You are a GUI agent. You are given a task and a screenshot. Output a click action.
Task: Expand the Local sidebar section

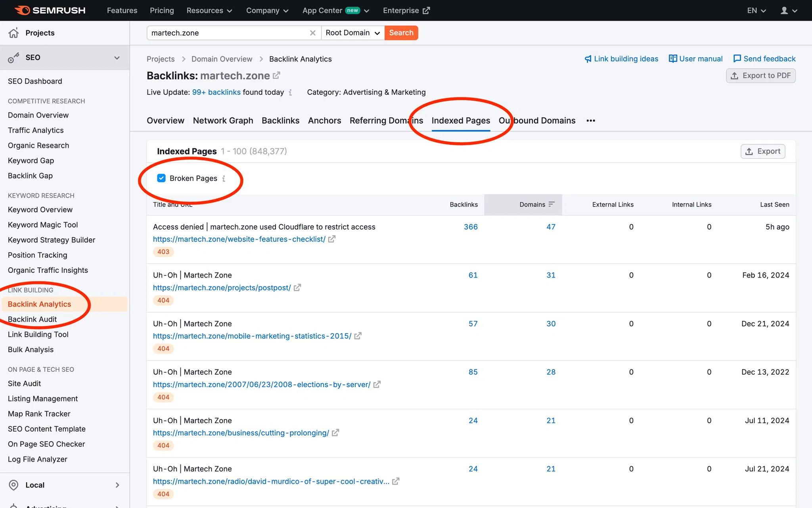pyautogui.click(x=117, y=485)
